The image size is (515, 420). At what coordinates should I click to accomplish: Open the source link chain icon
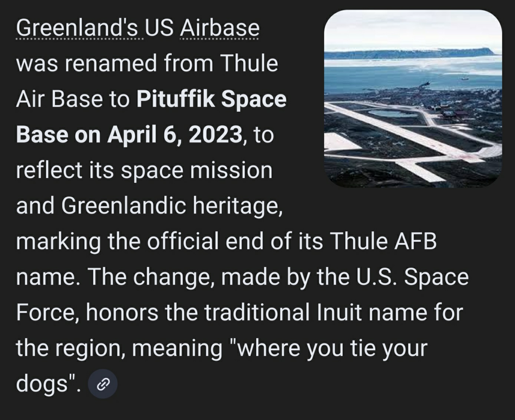click(x=103, y=384)
